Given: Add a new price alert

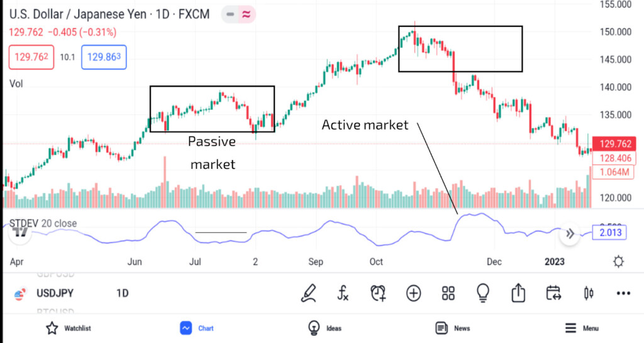Looking at the screenshot, I should pos(378,293).
